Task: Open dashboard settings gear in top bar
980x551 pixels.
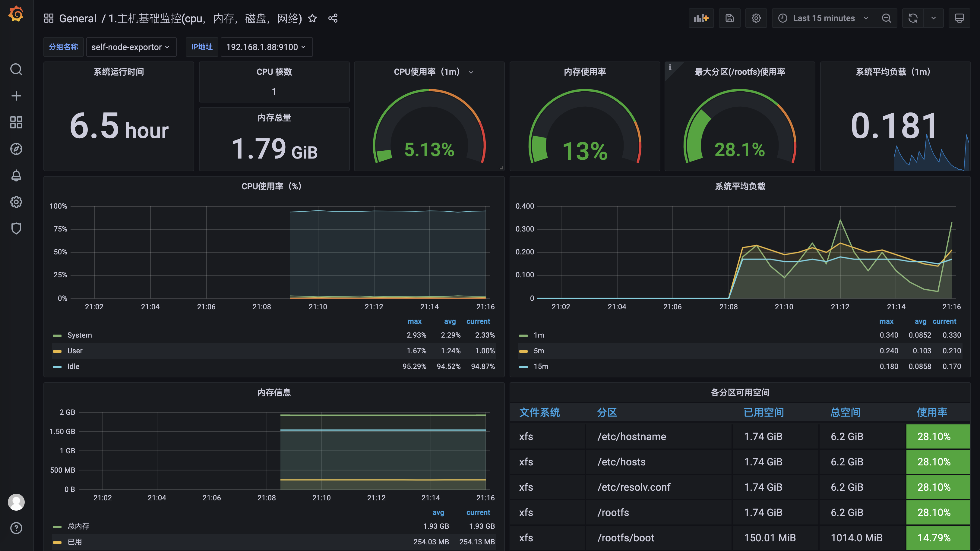Action: (756, 18)
